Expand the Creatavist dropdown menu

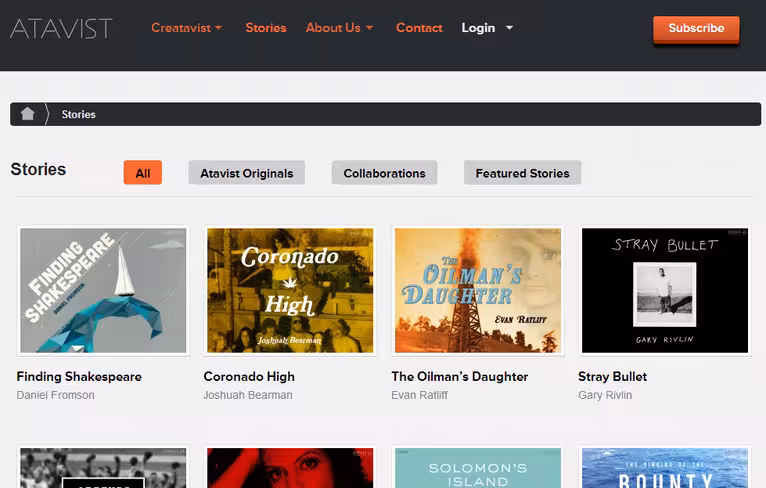click(x=187, y=28)
